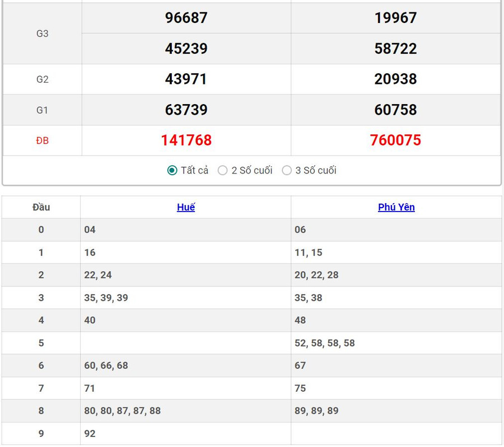This screenshot has width=504, height=447.
Task: Click the G2 result 43971
Action: 186,79
